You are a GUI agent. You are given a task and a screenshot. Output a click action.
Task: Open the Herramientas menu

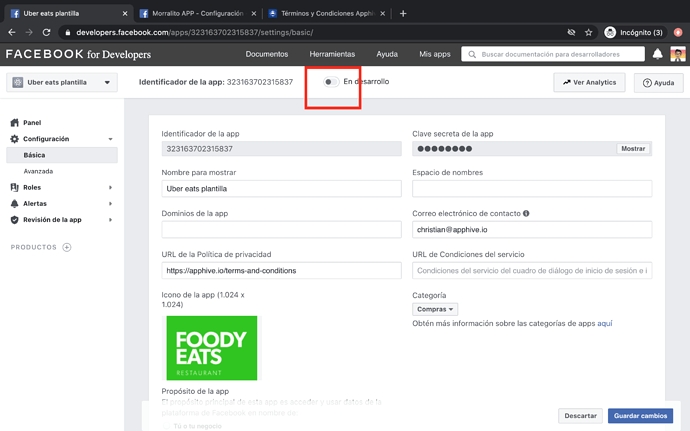(332, 54)
